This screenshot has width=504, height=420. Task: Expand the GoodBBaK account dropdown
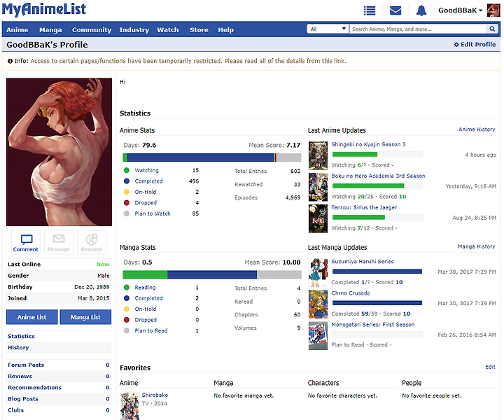tap(461, 10)
